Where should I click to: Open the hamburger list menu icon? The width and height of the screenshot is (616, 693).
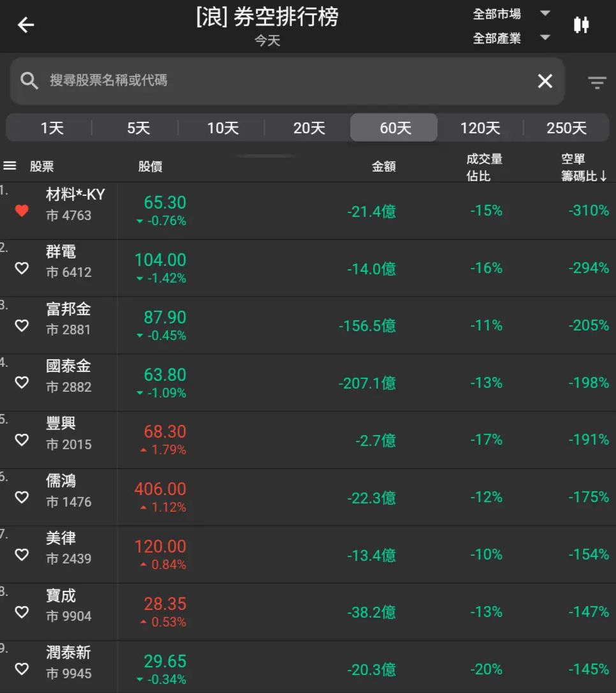(10, 166)
